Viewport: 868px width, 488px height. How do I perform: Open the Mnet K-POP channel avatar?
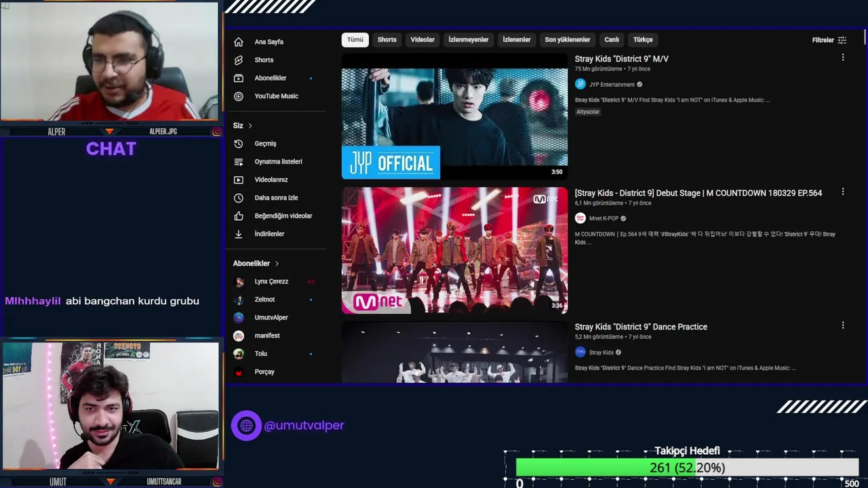[x=580, y=218]
